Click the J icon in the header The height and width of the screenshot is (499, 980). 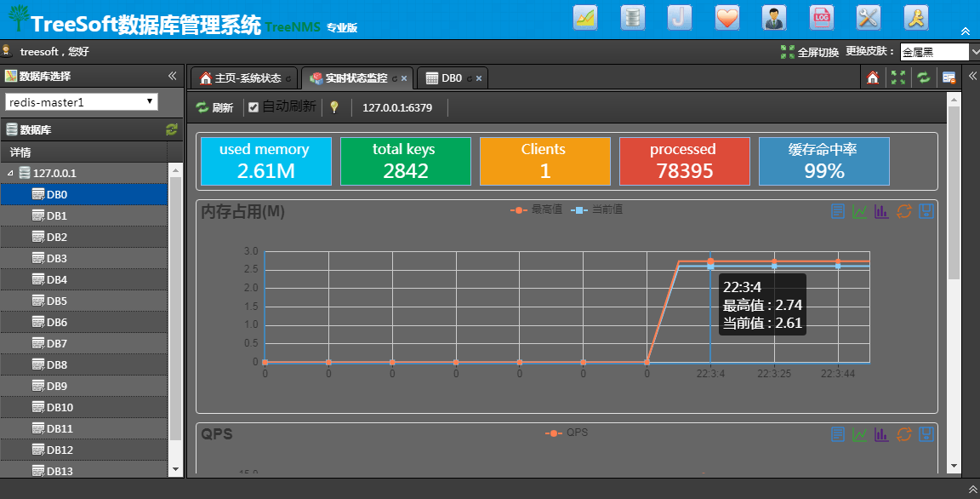tap(680, 18)
